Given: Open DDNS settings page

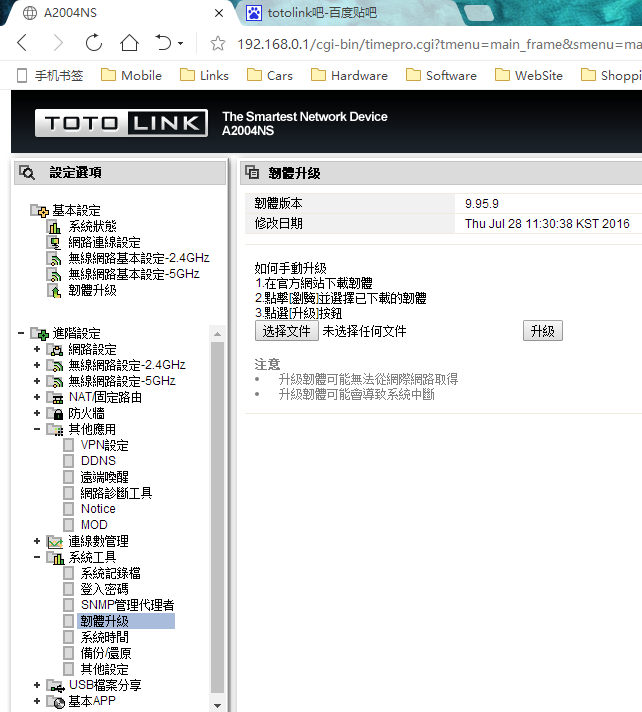Looking at the screenshot, I should point(99,461).
